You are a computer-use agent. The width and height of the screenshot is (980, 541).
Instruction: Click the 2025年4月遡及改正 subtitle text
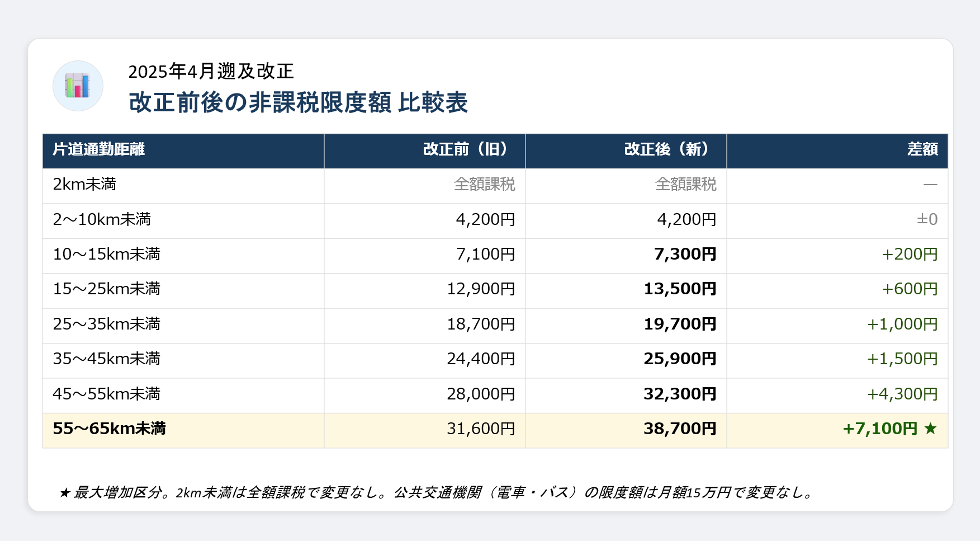click(x=211, y=72)
